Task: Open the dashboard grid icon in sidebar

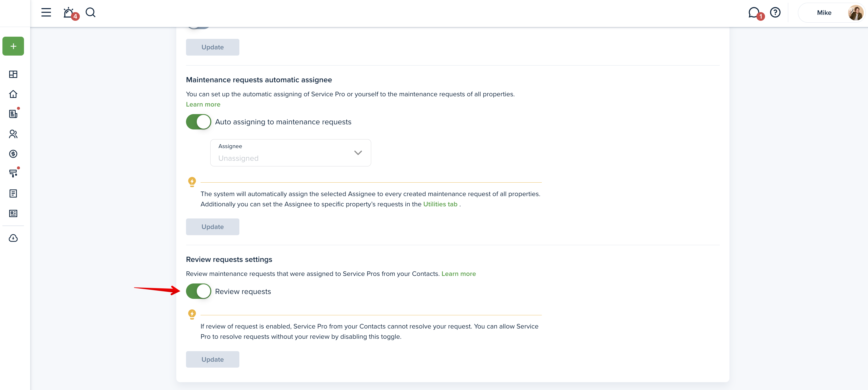Action: tap(13, 74)
